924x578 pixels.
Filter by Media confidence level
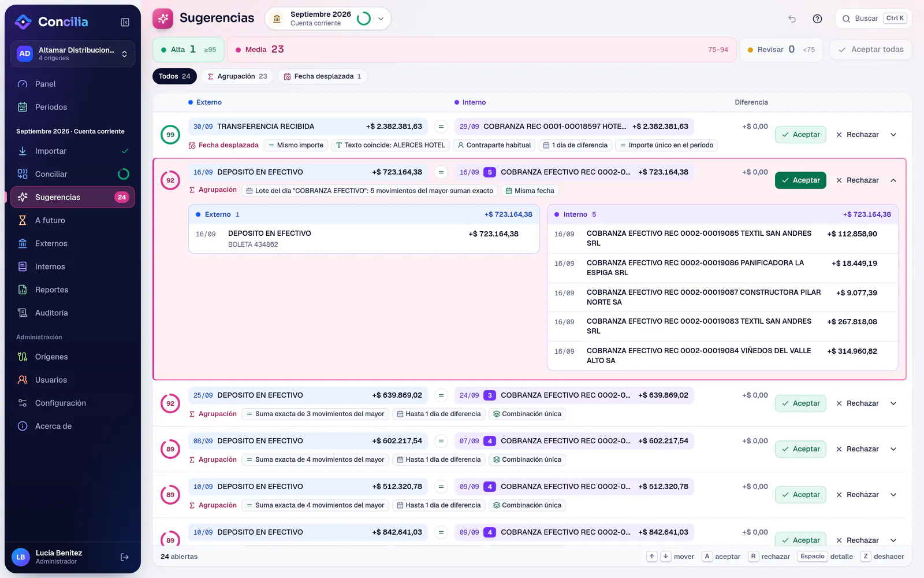point(482,50)
